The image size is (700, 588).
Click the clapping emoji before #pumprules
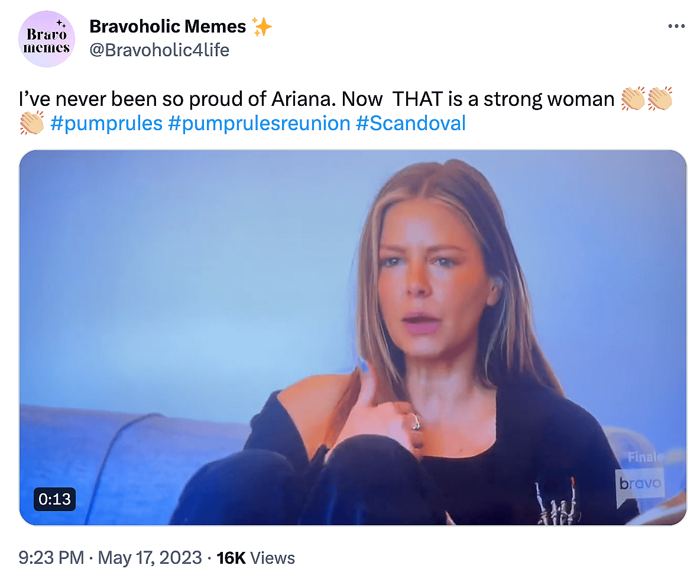point(32,123)
